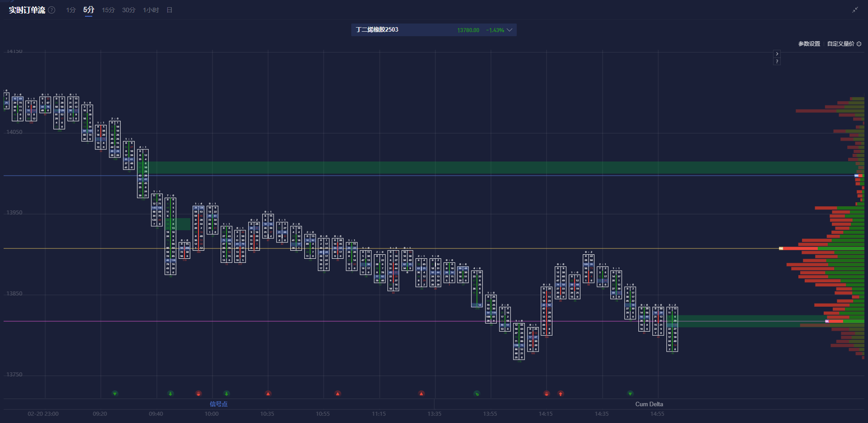Select the 1小时 timeframe tab
The height and width of the screenshot is (423, 868).
[x=151, y=10]
